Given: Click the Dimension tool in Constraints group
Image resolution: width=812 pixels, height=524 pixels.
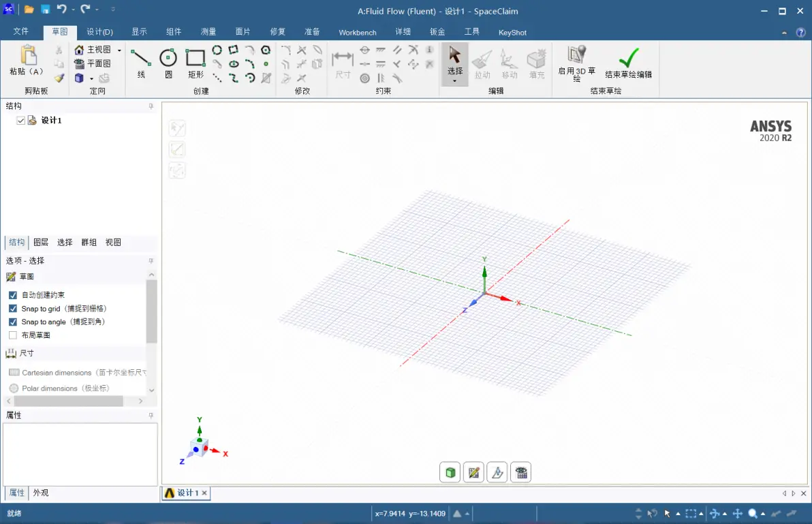Looking at the screenshot, I should 342,63.
